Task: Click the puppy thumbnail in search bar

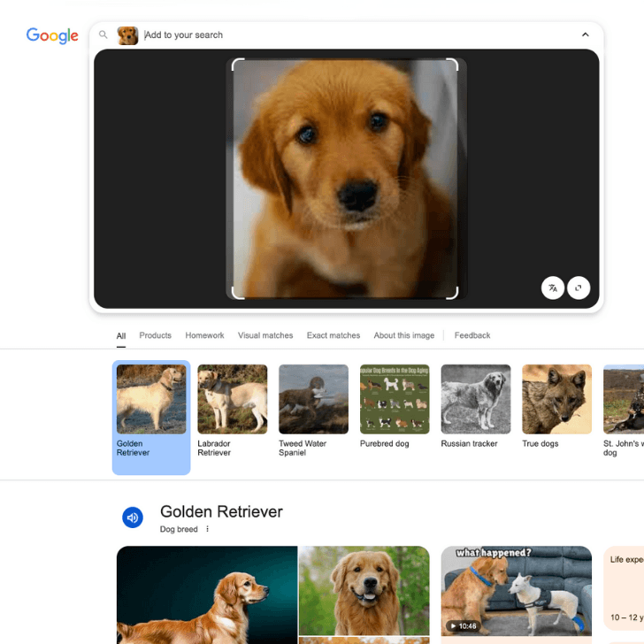Action: pos(127,35)
